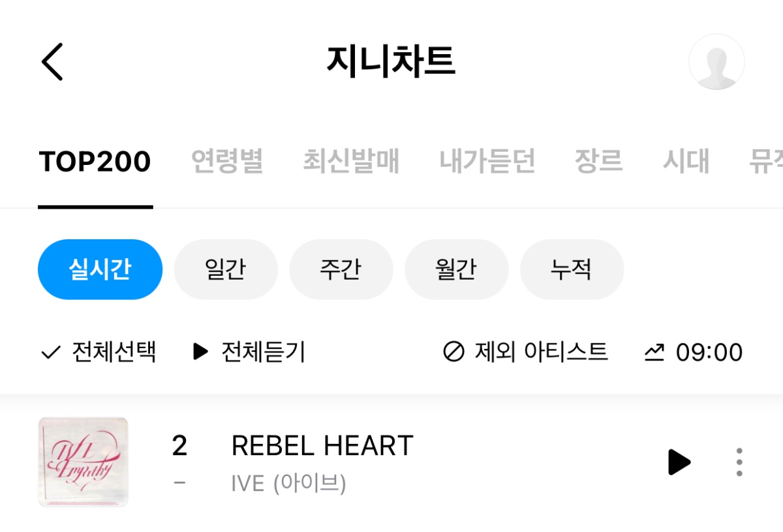Viewport: 783px width, 532px height.
Task: Switch to the 누적 cumulative chart
Action: tap(572, 269)
